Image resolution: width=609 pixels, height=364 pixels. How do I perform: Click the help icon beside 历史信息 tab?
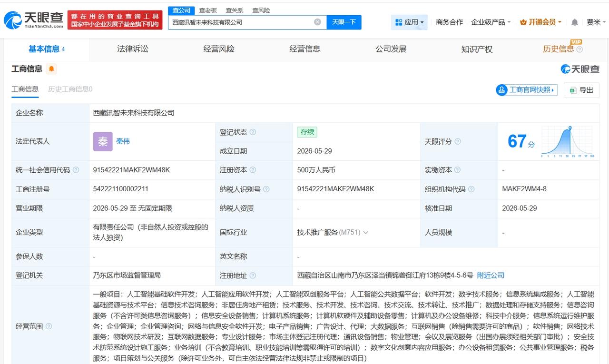pos(580,49)
